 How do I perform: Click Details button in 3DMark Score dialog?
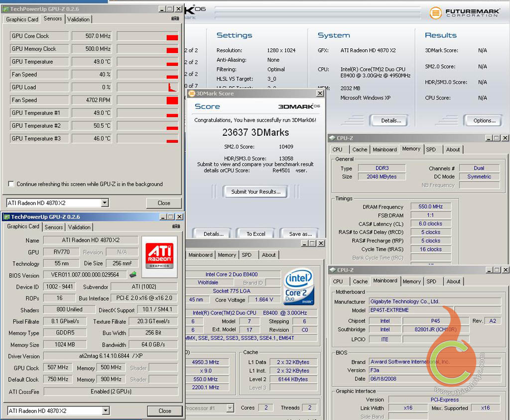click(213, 234)
